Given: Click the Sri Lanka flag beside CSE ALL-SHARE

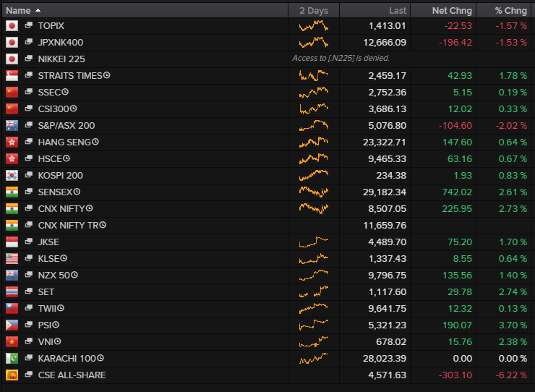Looking at the screenshot, I should tap(12, 375).
